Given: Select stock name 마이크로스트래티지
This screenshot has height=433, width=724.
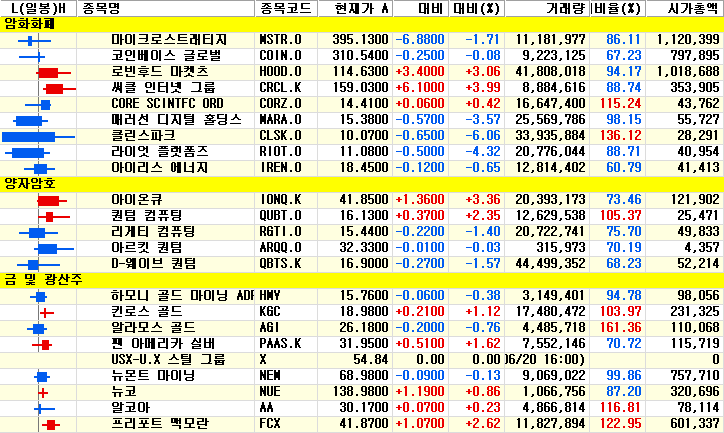Looking at the screenshot, I should point(169,40).
